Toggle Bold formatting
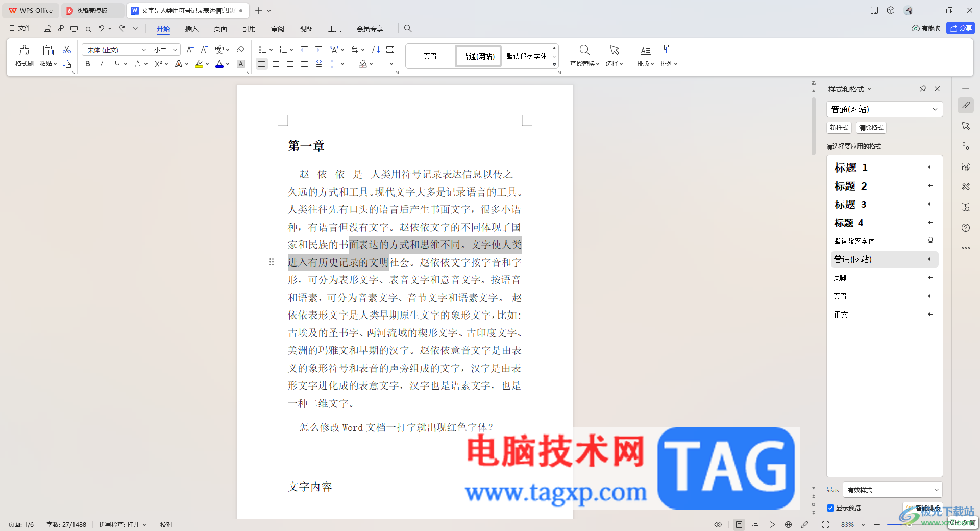 [x=88, y=64]
